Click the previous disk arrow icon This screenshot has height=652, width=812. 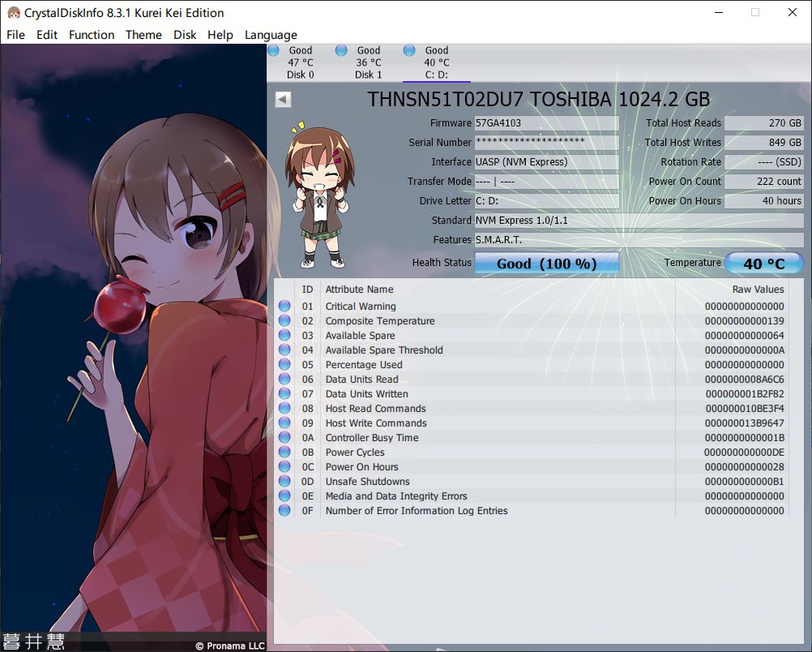[x=284, y=99]
